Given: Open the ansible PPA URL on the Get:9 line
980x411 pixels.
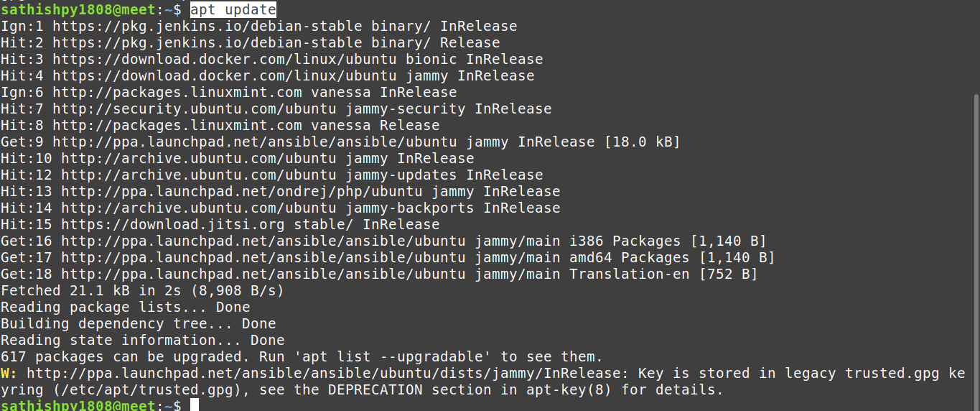Looking at the screenshot, I should coord(254,142).
